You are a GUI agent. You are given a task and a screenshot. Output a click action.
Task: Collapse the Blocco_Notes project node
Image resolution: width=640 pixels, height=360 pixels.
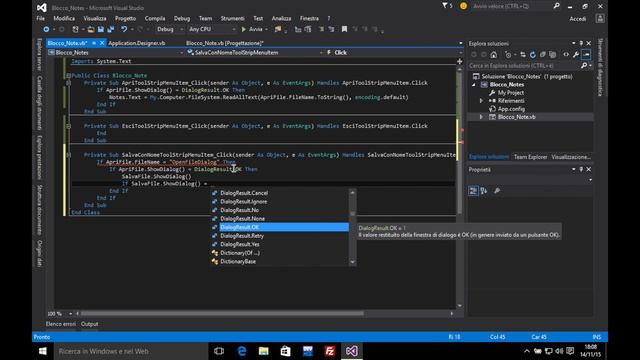click(474, 85)
